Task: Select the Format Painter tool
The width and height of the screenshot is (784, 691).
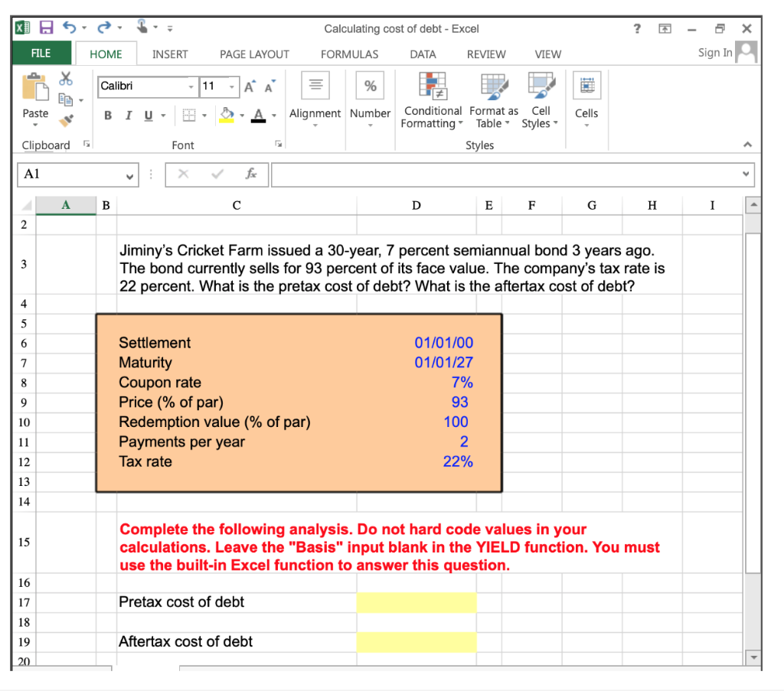Action: [x=67, y=119]
